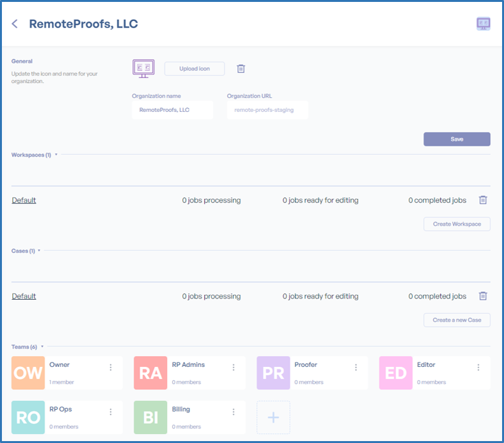
Task: Click the RemoteProofs, LLC page title
Action: pyautogui.click(x=84, y=24)
